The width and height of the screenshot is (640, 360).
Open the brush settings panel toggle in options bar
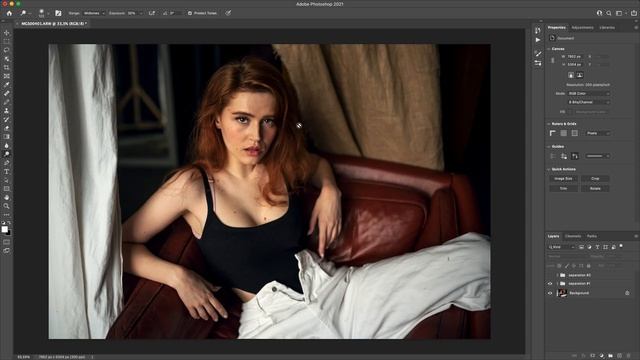pyautogui.click(x=58, y=13)
